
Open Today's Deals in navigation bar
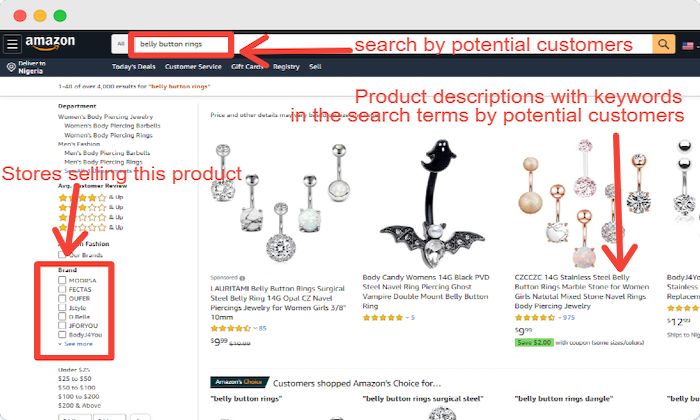133,67
